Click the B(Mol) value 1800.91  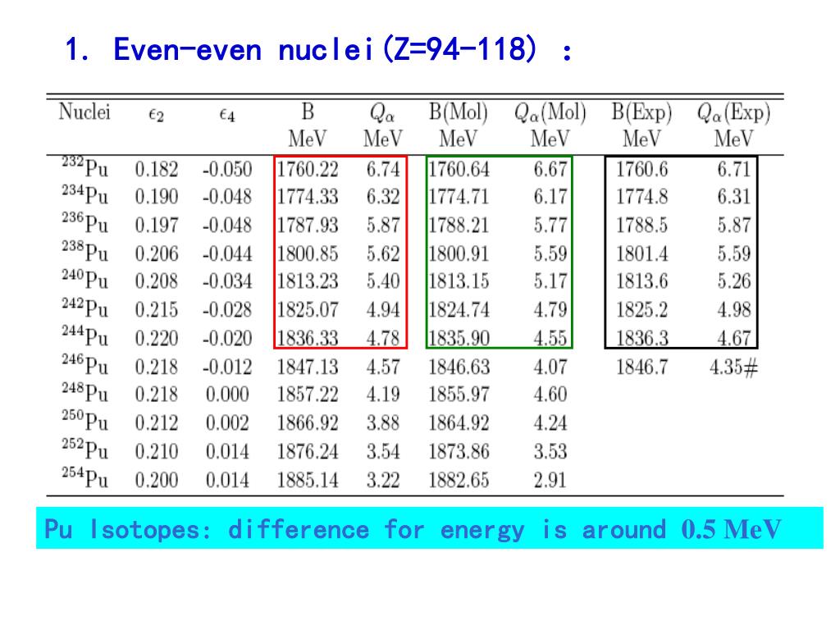coord(459,253)
